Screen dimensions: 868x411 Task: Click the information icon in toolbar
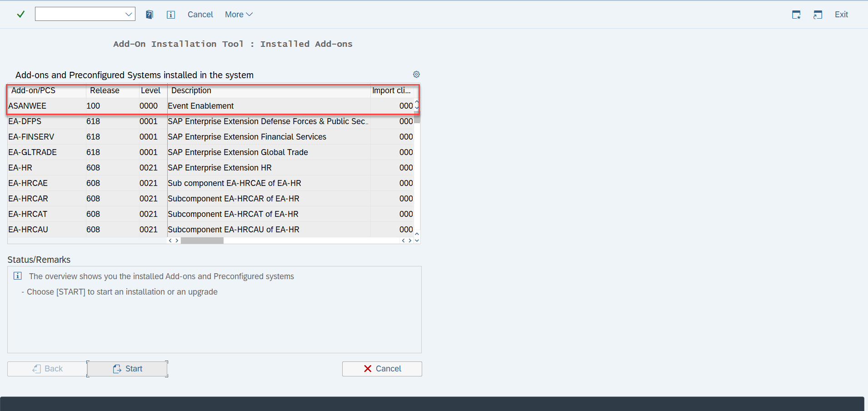click(171, 15)
